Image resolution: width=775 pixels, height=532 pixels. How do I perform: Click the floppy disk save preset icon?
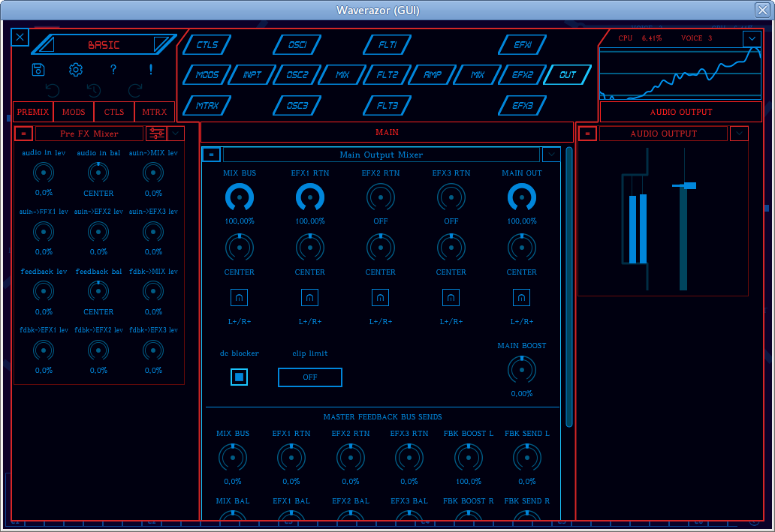(38, 70)
